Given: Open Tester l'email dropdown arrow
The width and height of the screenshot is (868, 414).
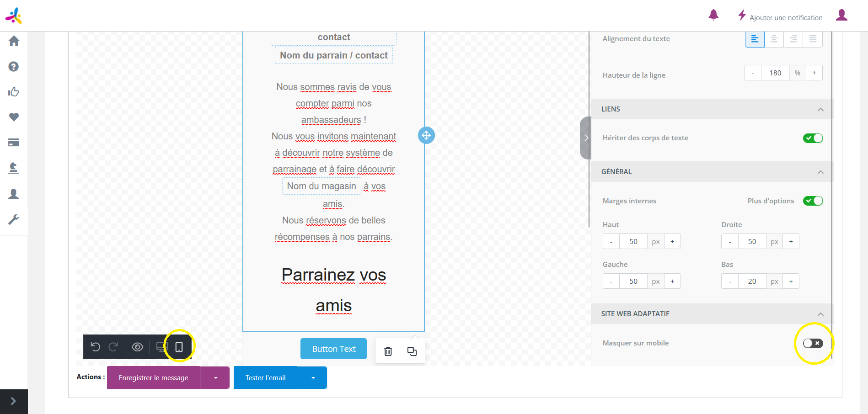Looking at the screenshot, I should pos(313,378).
